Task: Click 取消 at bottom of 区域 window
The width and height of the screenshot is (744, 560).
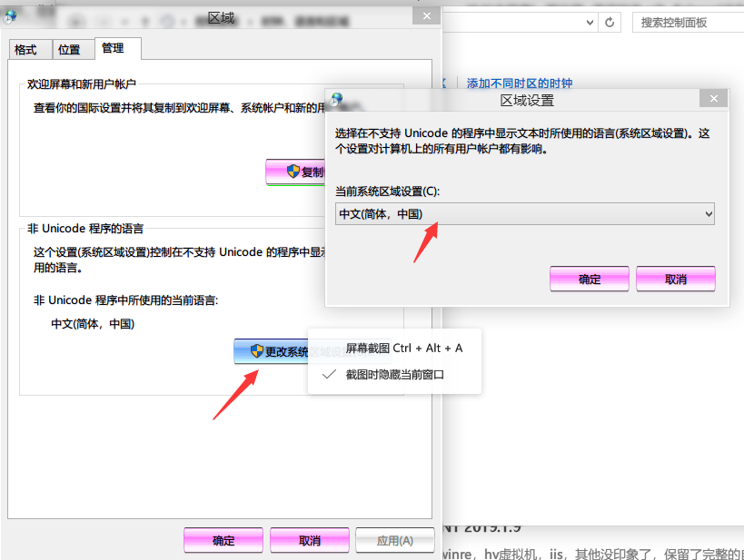Action: 309,540
